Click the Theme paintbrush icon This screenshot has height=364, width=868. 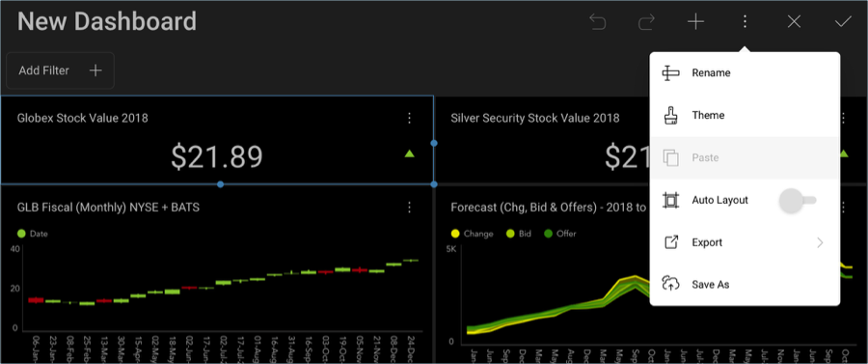670,115
